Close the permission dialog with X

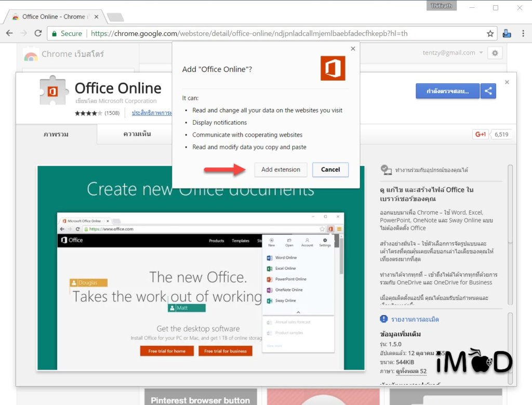pos(353,49)
